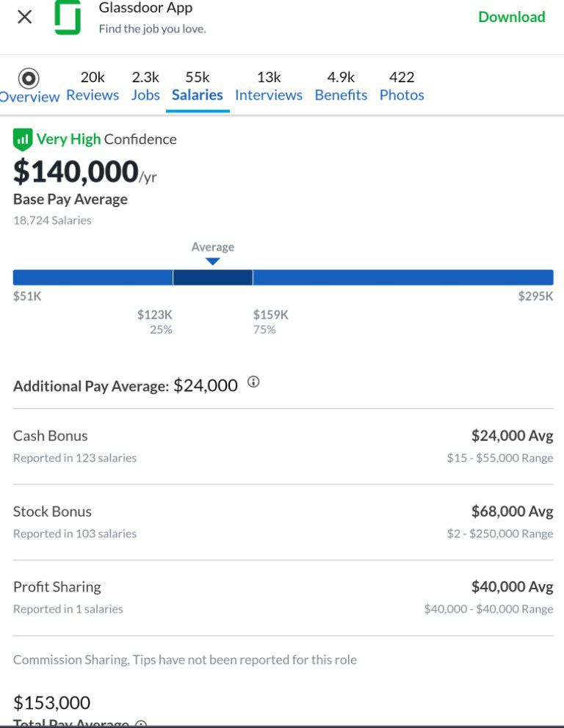
Task: Click the $153,000 total pay amount
Action: 51,702
